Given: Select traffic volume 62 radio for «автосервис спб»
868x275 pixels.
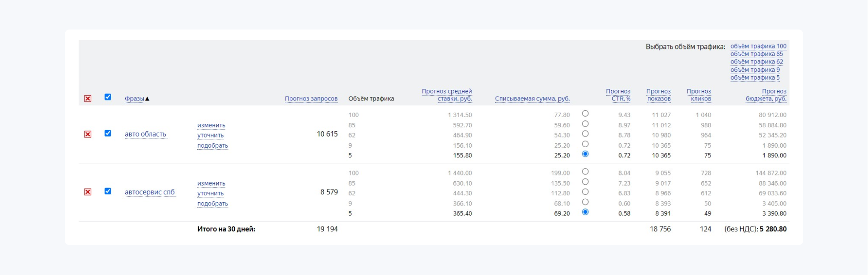Looking at the screenshot, I should 585,192.
